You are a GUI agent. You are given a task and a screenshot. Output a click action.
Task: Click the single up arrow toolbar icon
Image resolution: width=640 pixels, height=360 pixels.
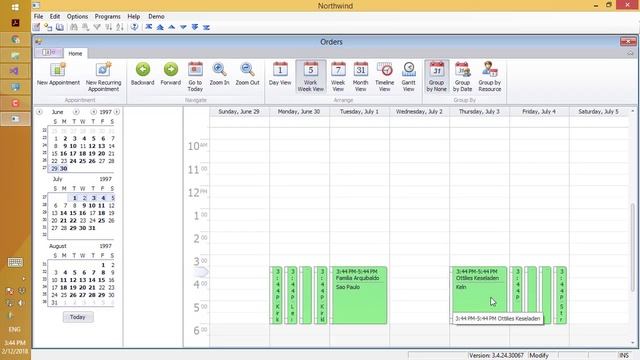point(172,27)
